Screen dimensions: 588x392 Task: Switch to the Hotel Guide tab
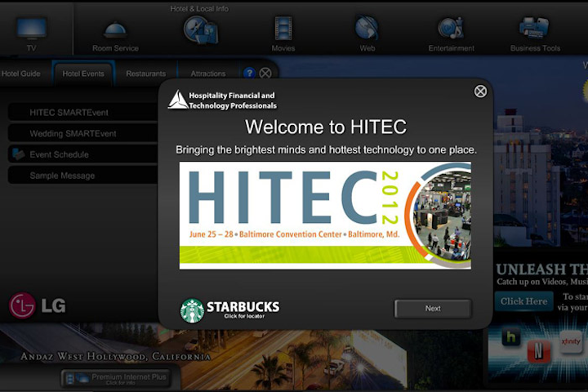point(21,73)
